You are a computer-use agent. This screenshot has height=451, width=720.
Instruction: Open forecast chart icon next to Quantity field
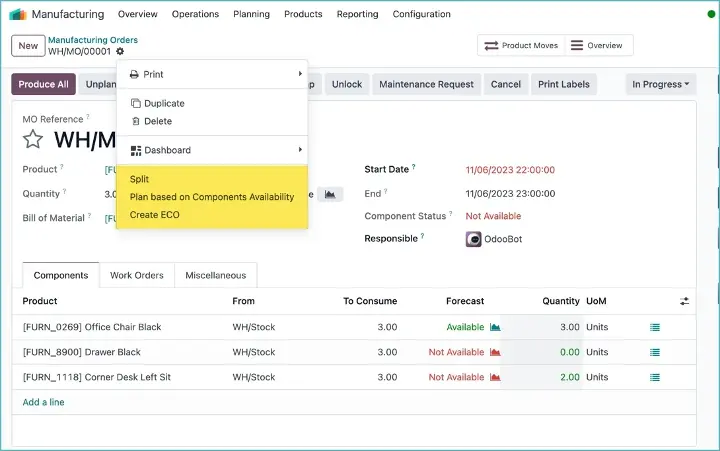[x=330, y=194]
